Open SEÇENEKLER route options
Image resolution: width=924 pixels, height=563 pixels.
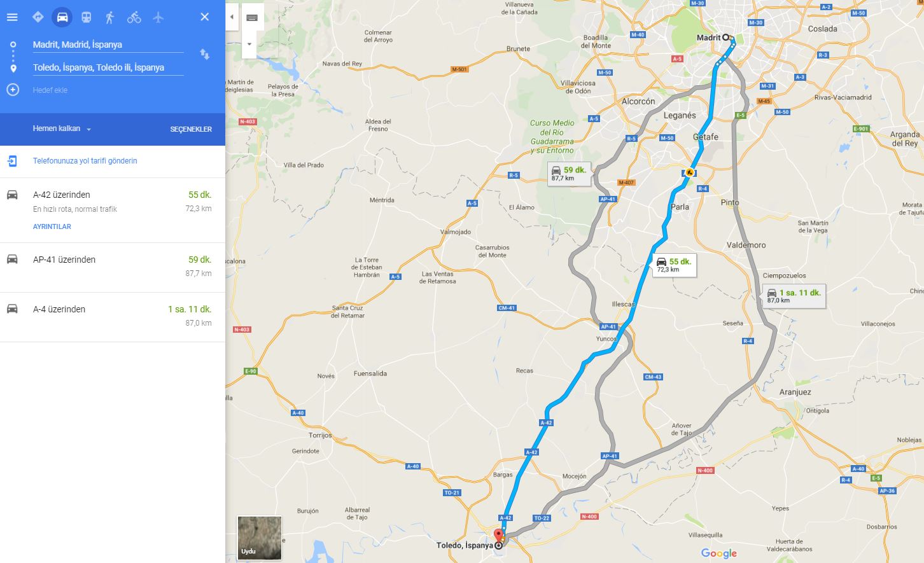191,129
